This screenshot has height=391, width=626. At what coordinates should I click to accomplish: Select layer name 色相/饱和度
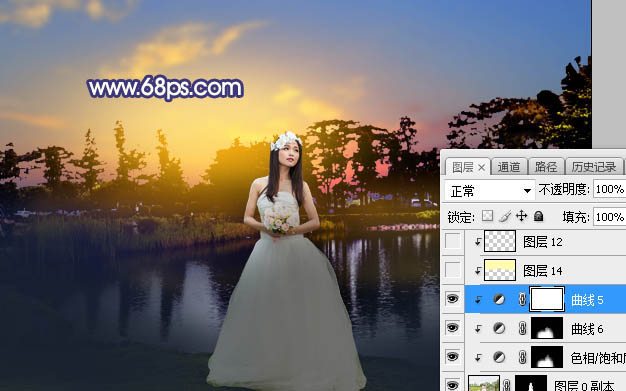[598, 358]
